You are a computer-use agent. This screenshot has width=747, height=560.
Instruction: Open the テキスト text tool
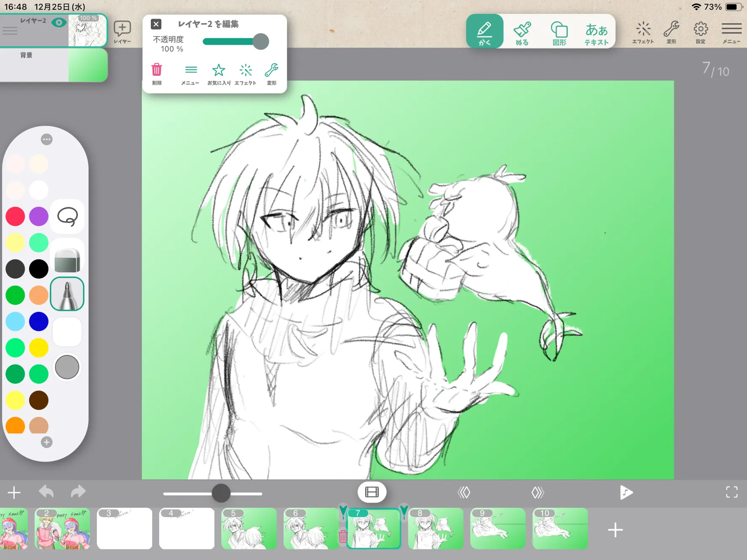597,33
